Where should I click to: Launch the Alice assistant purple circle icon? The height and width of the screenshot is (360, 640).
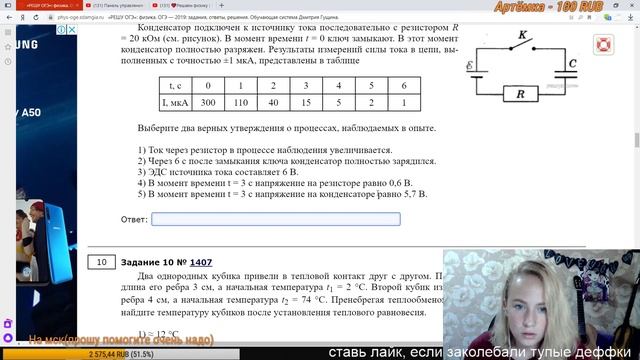(8, 338)
